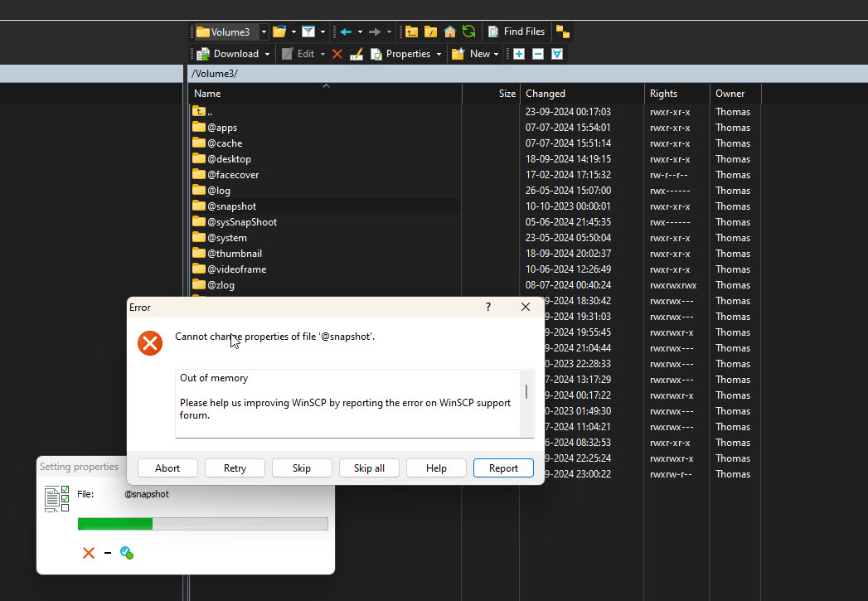Screen dimensions: 868x601
Task: Go to home directory via house icon
Action: 450,32
